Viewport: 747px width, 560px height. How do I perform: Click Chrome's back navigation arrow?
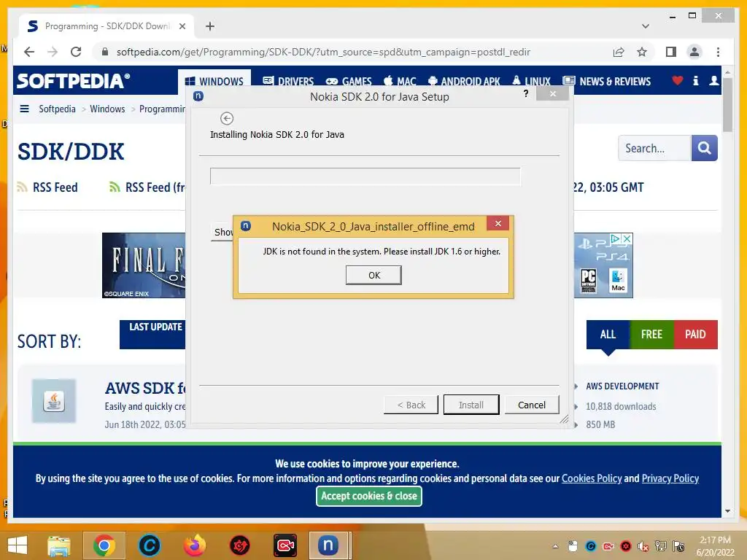pos(29,52)
